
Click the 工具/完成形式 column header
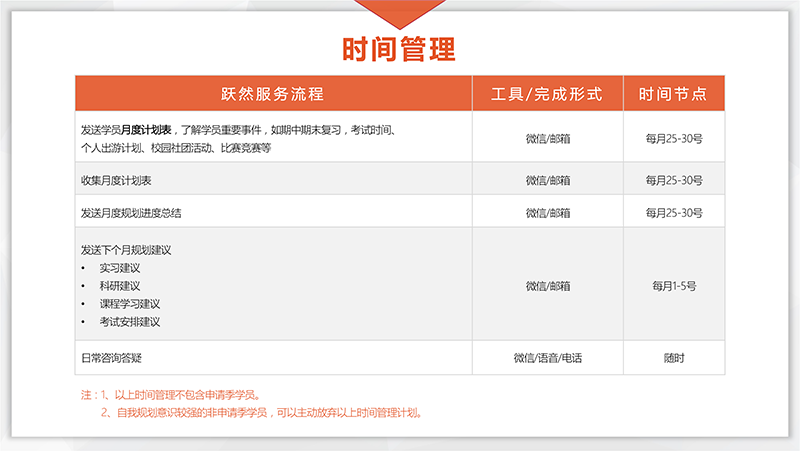point(547,94)
